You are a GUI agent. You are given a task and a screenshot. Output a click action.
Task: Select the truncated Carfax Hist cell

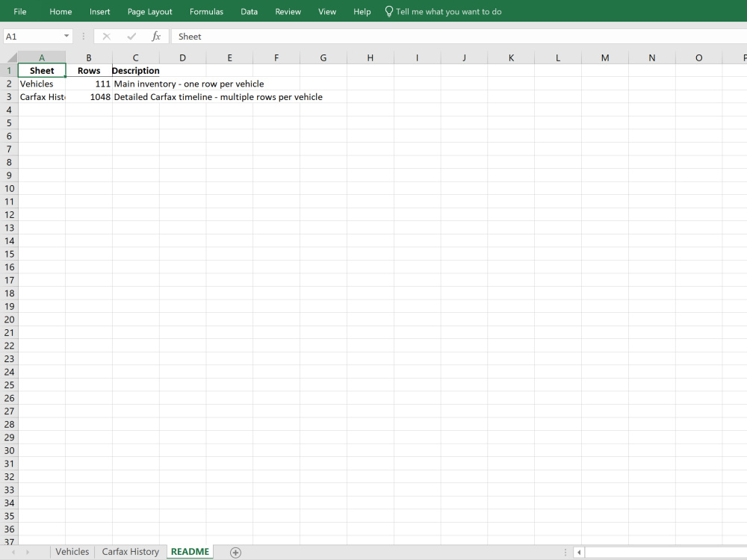[42, 96]
